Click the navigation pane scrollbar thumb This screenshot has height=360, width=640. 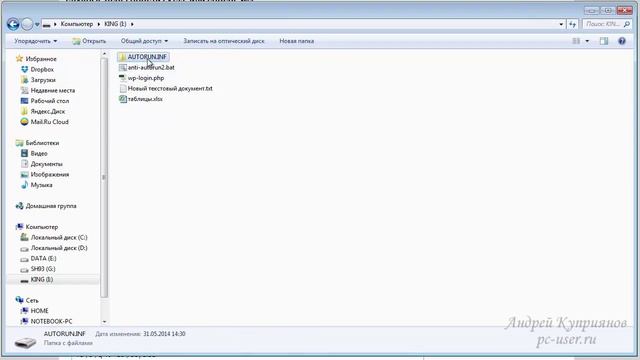tap(104, 178)
